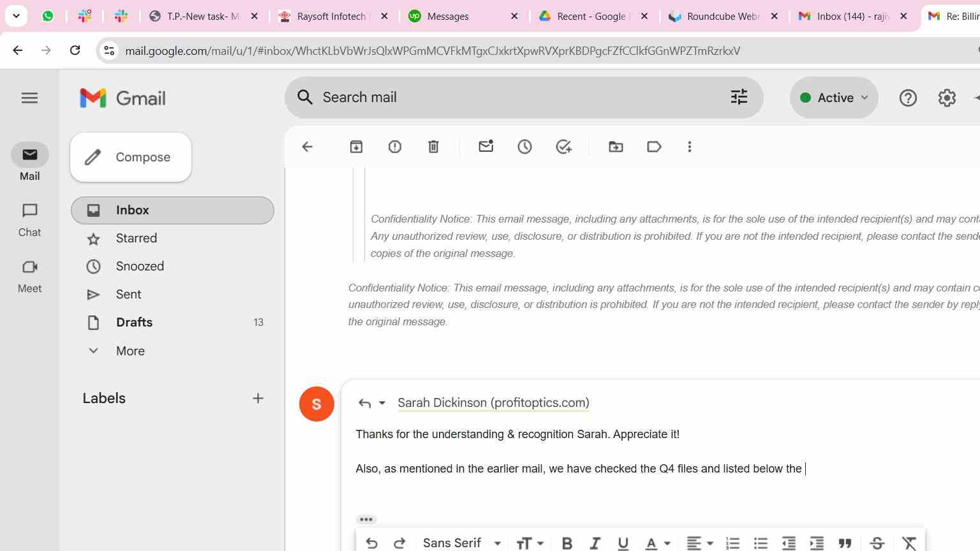Snooze this email with clock icon
Image resolution: width=980 pixels, height=551 pixels.
click(x=524, y=147)
